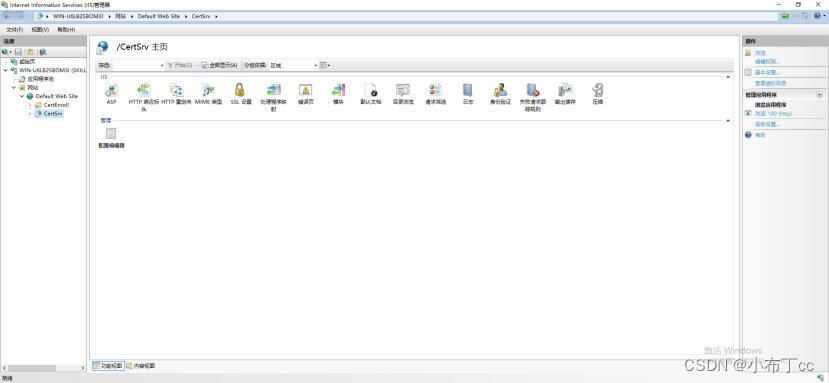Open the directory browsing feature
This screenshot has height=383, width=829.
coord(403,94)
